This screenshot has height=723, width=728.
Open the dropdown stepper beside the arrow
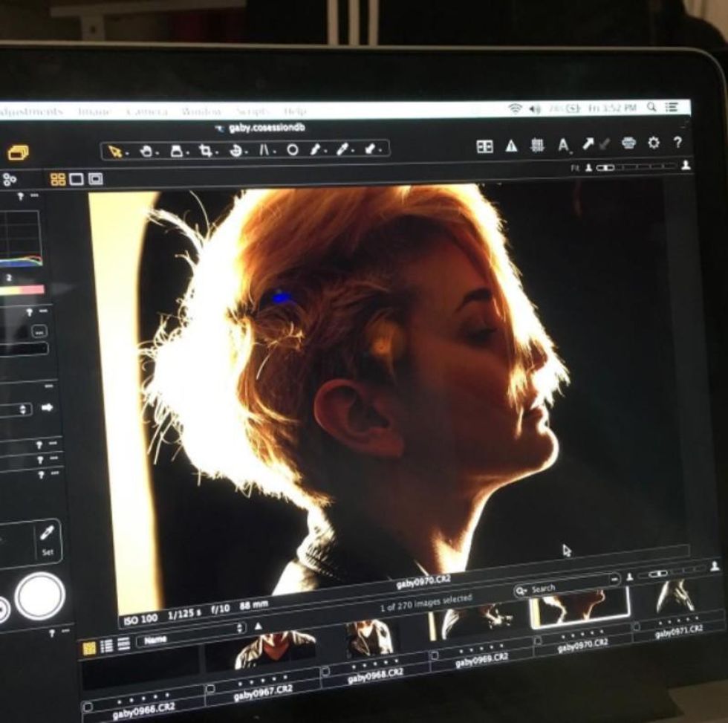(24, 409)
